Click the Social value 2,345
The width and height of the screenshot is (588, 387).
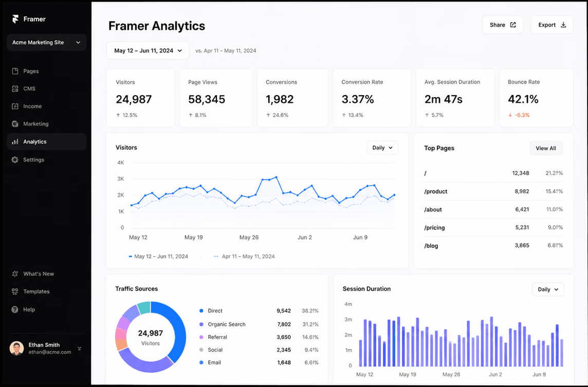click(284, 350)
